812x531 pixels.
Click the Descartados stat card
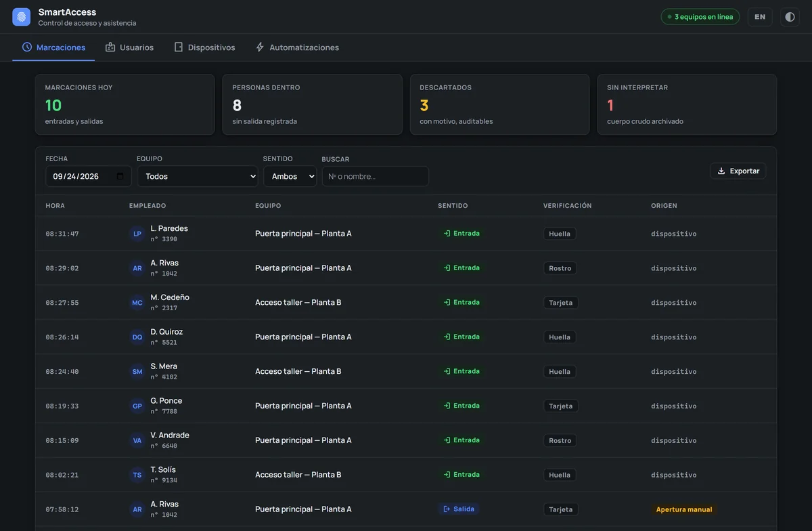click(499, 104)
